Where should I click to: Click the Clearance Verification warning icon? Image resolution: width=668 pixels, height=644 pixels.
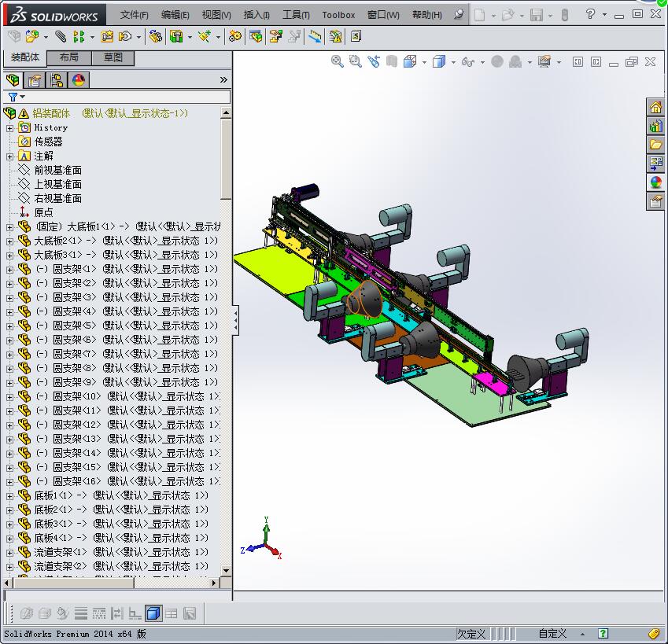coord(335,37)
